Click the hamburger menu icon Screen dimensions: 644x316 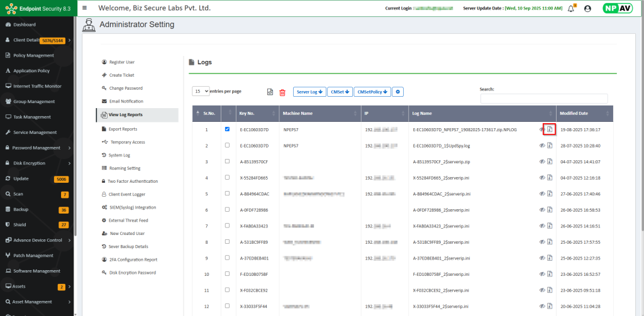tap(85, 9)
